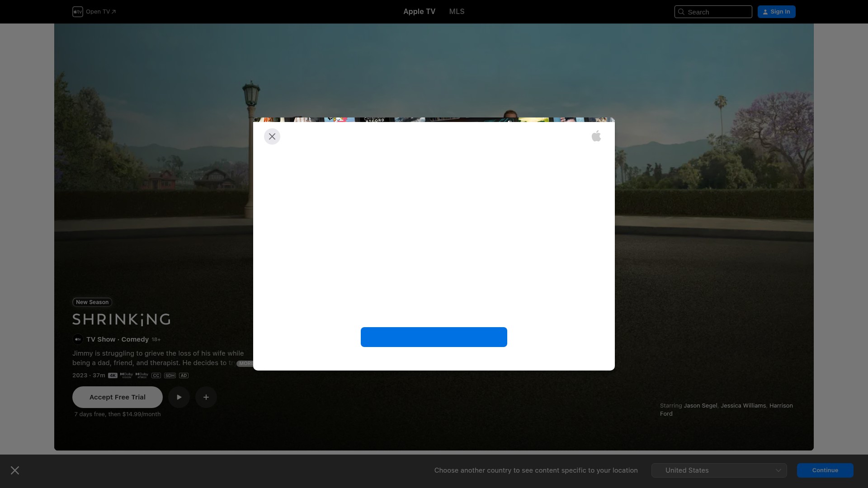Switch to the Apple TV tab
Screen dimensions: 868x488
420,12
